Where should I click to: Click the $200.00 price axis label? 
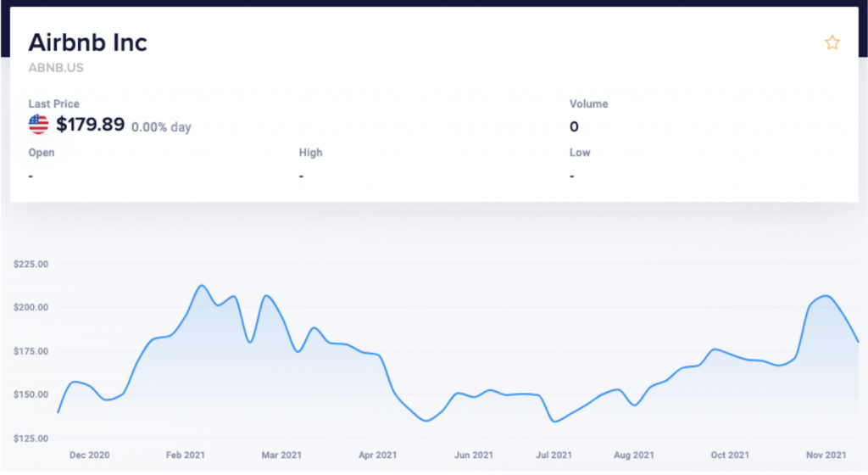(31, 307)
